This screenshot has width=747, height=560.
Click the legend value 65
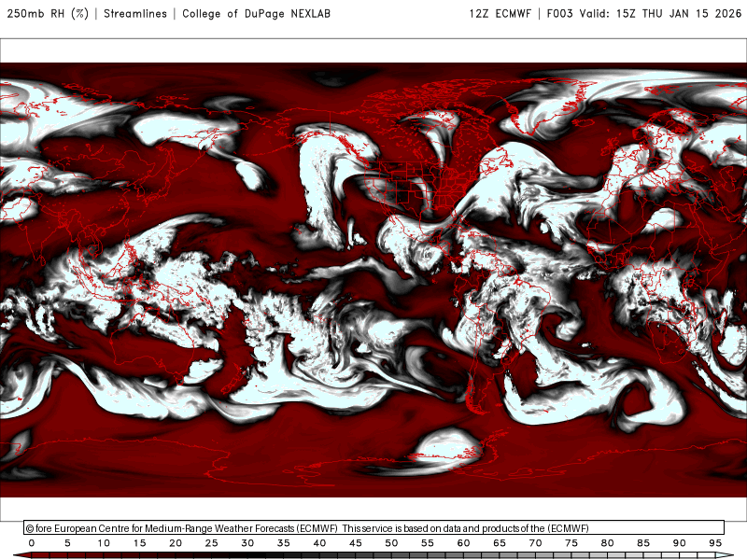pos(500,543)
